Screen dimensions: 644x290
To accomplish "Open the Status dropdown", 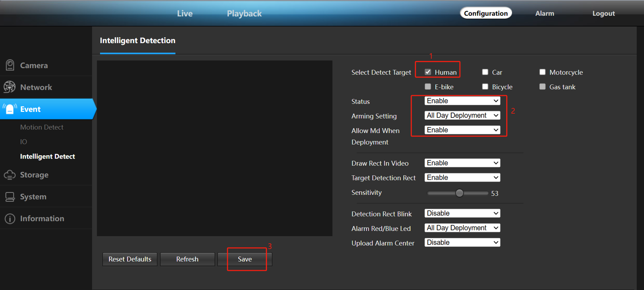I will (462, 101).
